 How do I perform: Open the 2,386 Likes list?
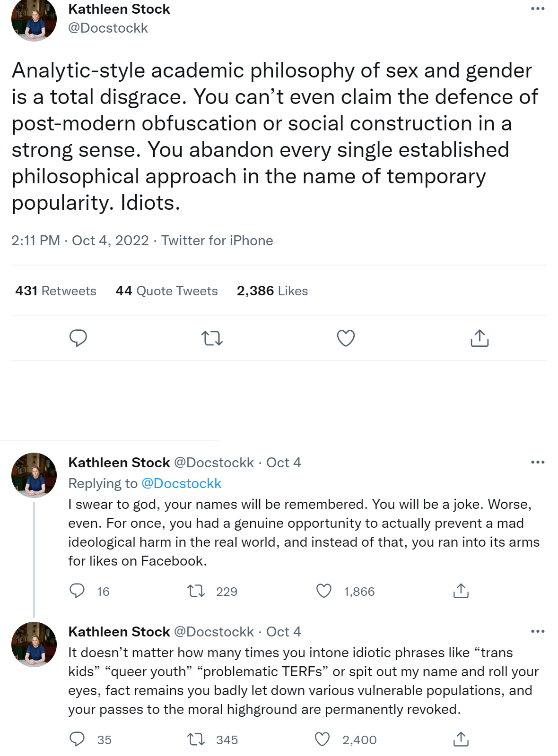point(272,291)
